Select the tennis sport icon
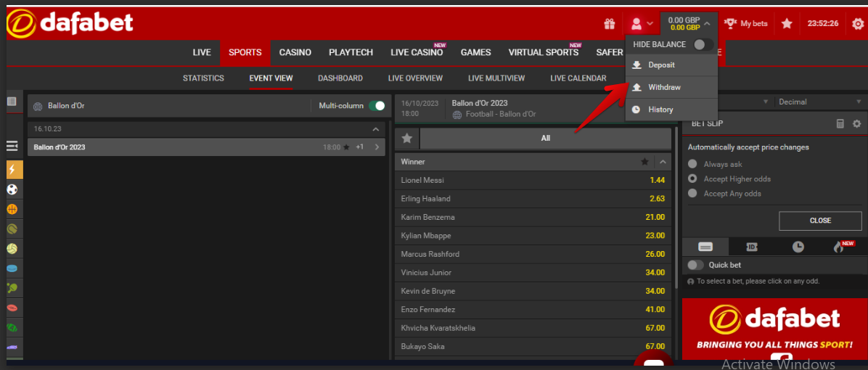Viewport: 868px width, 370px height. pos(12,229)
